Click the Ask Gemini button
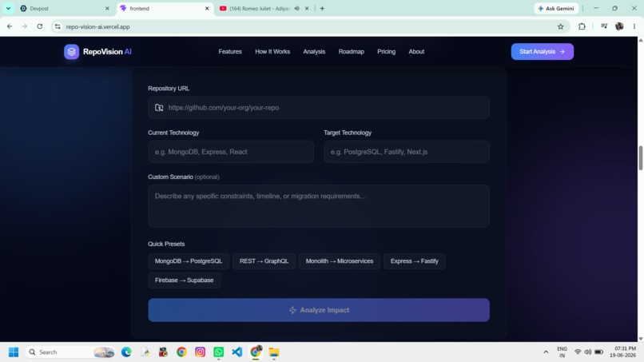 click(x=557, y=8)
